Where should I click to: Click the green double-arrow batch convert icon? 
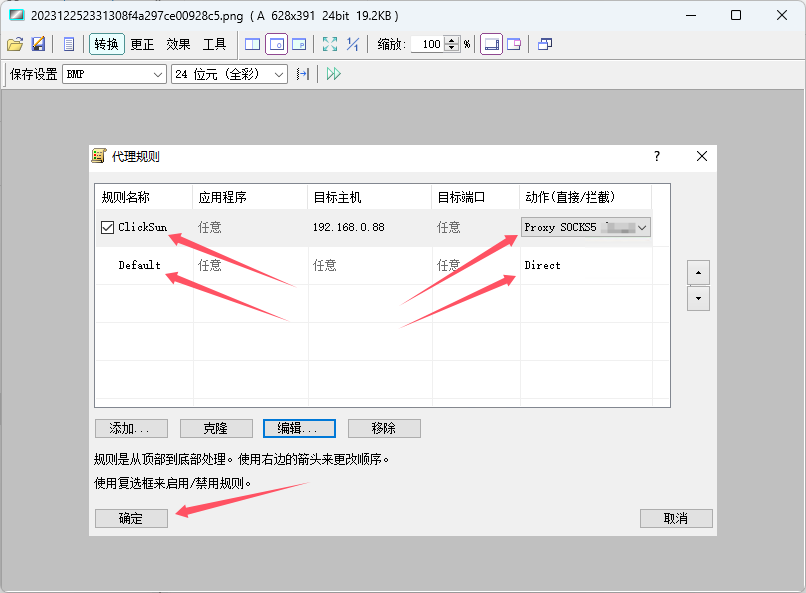click(x=334, y=74)
